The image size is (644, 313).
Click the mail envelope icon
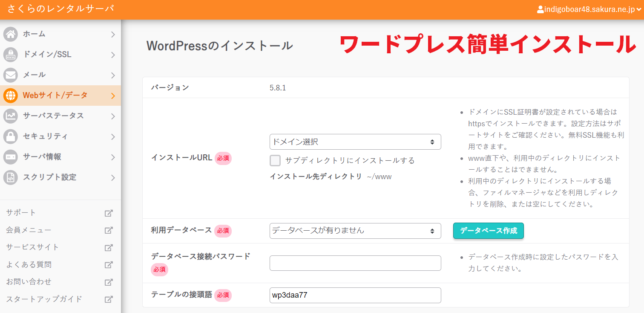(11, 75)
